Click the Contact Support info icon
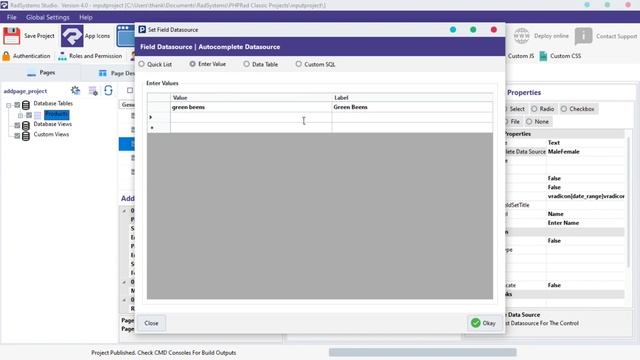Image resolution: width=640 pixels, height=360 pixels. tap(583, 36)
